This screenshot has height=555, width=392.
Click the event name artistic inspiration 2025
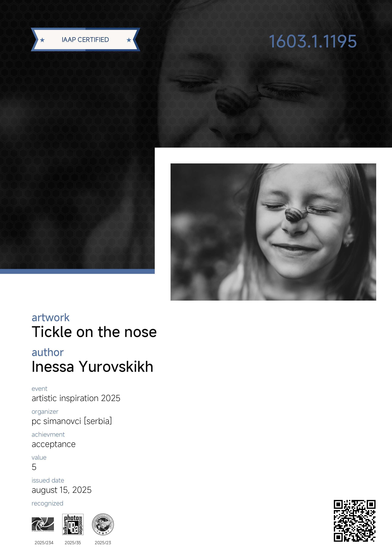(x=76, y=398)
